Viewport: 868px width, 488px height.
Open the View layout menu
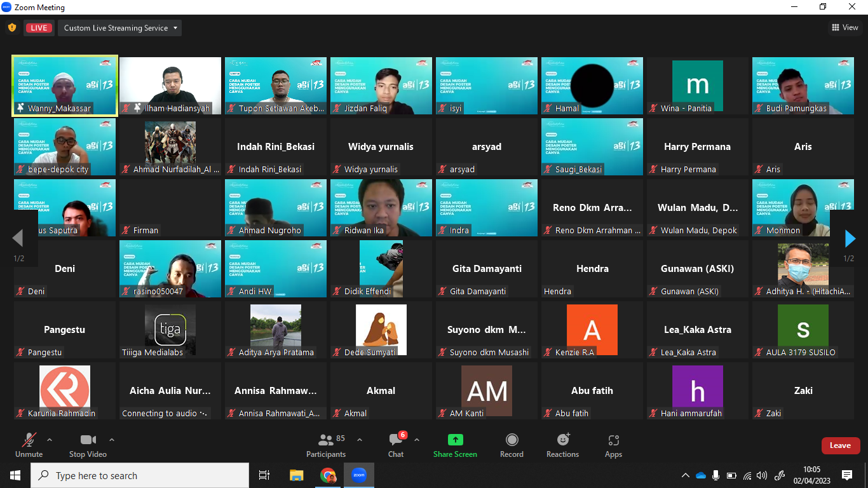click(845, 27)
